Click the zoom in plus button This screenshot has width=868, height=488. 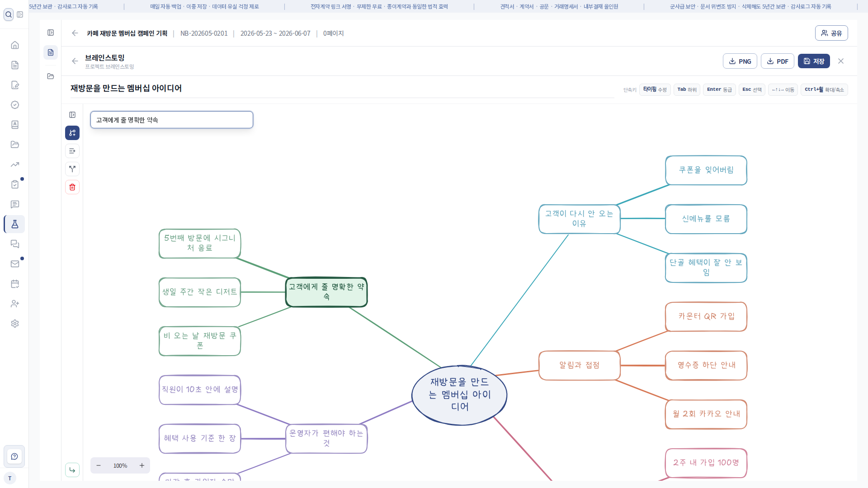(x=142, y=465)
